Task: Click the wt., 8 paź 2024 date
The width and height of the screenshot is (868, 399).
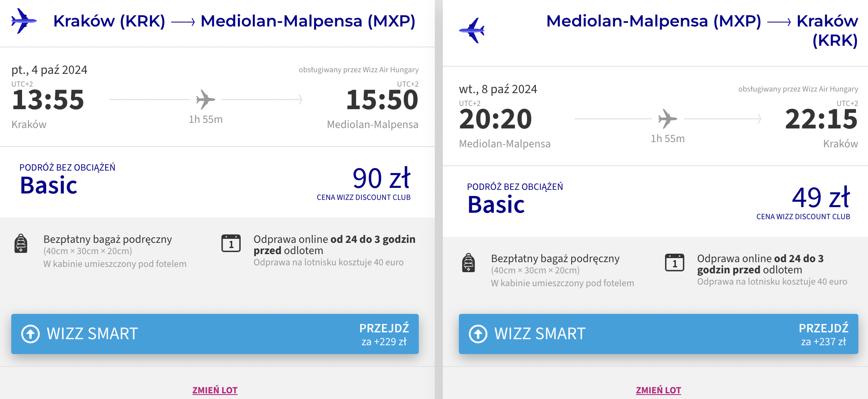Action: click(x=498, y=89)
